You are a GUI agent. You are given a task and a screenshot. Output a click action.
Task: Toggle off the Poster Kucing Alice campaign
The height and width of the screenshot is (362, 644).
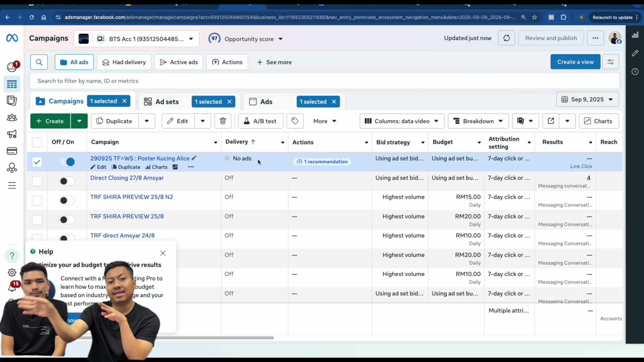tap(67, 162)
